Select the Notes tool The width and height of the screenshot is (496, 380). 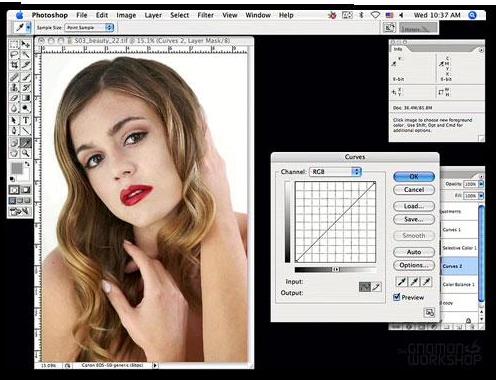pos(14,143)
